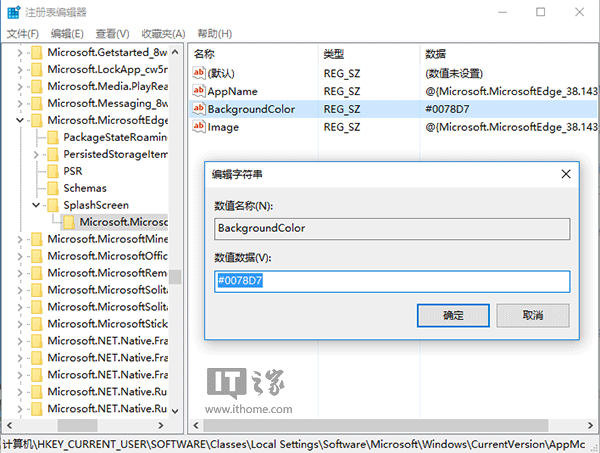Click the 名称 column header

[204, 54]
